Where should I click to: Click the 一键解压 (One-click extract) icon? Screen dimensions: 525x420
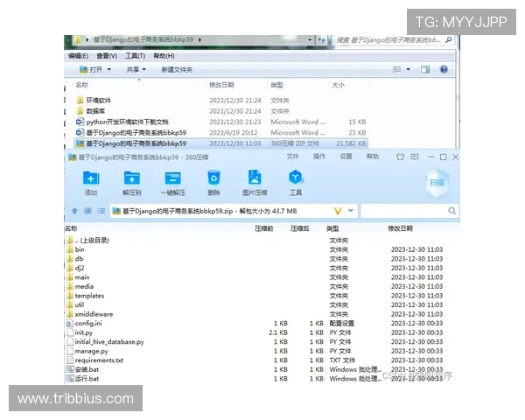tap(172, 178)
